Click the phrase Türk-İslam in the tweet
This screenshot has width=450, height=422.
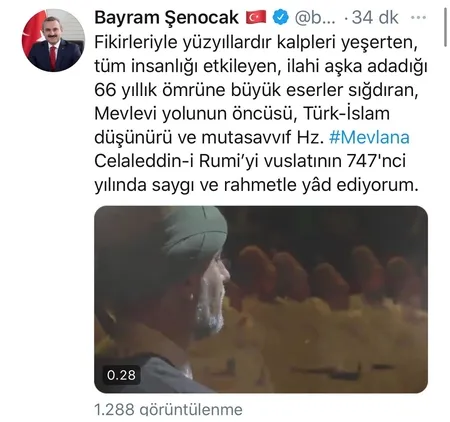tap(346, 113)
